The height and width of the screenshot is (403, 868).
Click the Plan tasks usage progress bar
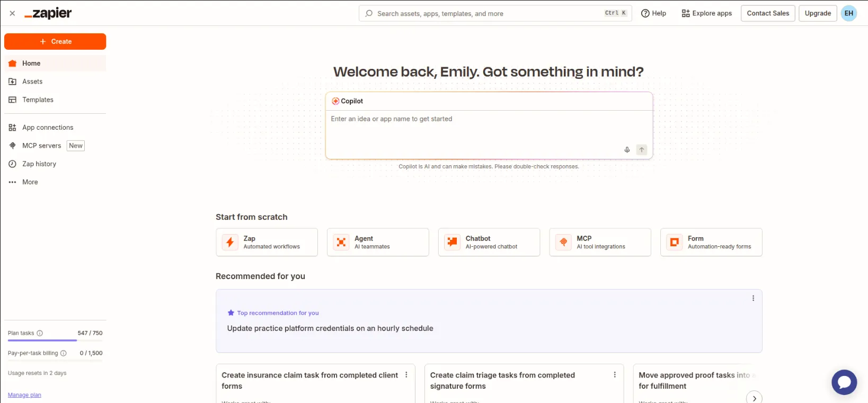coord(55,341)
